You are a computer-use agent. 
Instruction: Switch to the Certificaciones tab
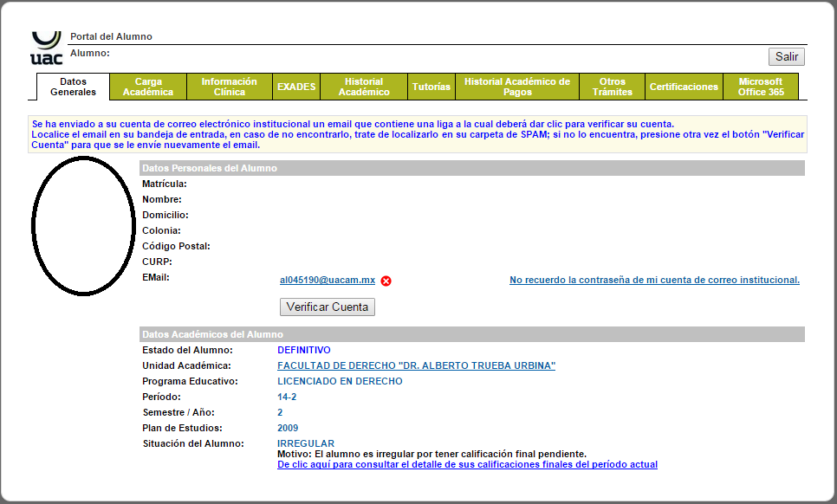tap(684, 87)
